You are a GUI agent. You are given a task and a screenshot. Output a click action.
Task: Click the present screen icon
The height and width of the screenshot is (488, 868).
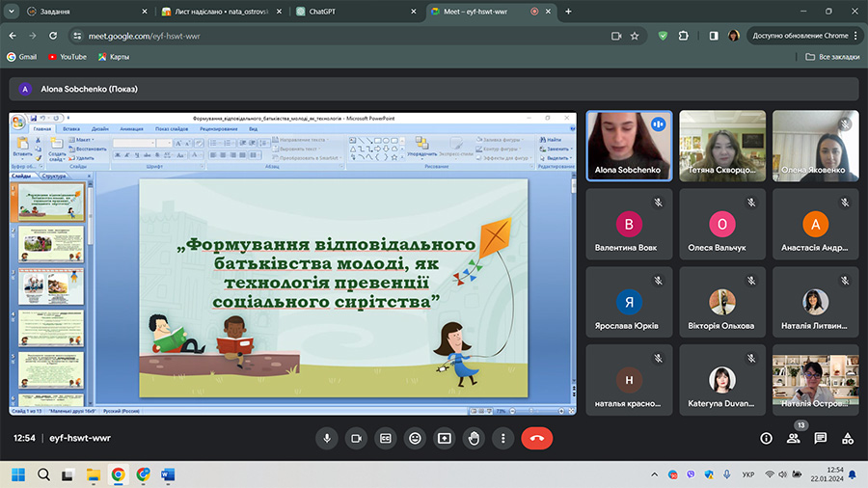coord(444,438)
